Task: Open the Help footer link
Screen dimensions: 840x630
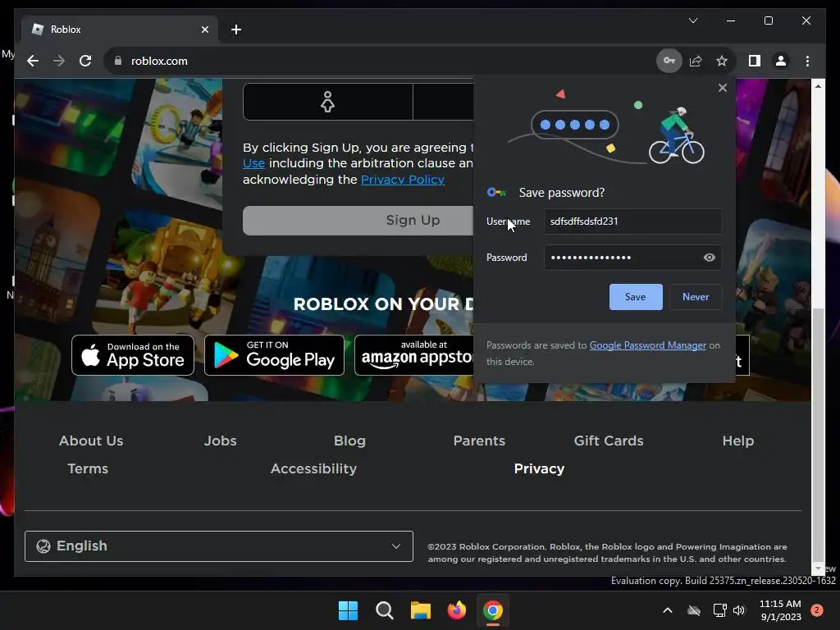Action: pyautogui.click(x=737, y=441)
